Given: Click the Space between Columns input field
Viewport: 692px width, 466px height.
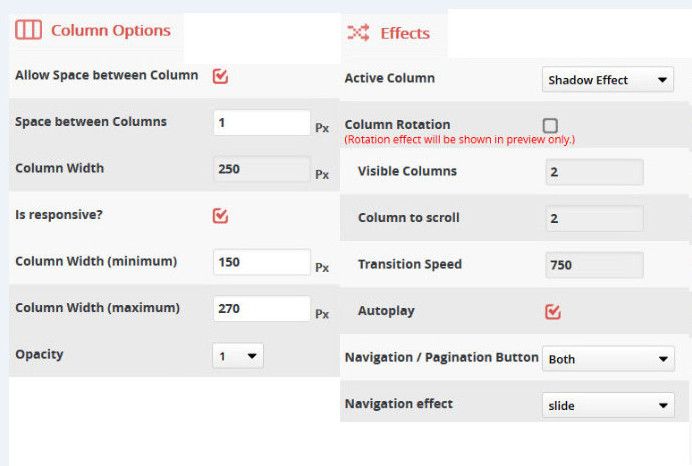Looking at the screenshot, I should 262,122.
